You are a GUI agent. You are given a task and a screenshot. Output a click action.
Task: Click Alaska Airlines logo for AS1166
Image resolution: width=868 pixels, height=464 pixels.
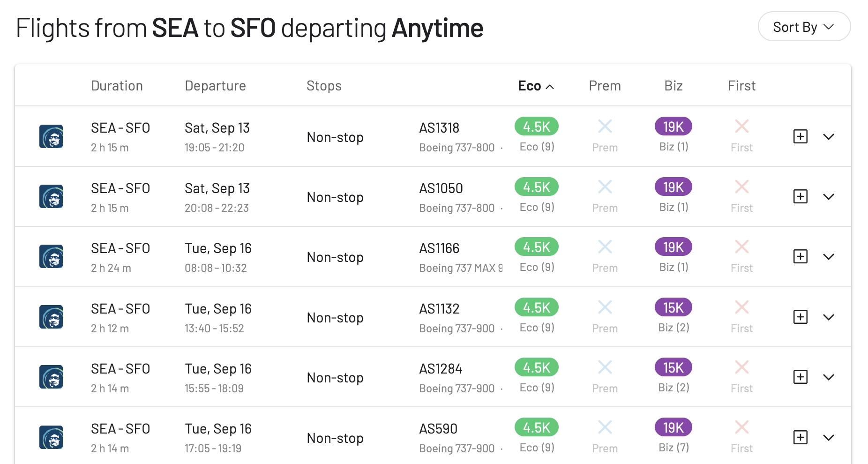(51, 256)
